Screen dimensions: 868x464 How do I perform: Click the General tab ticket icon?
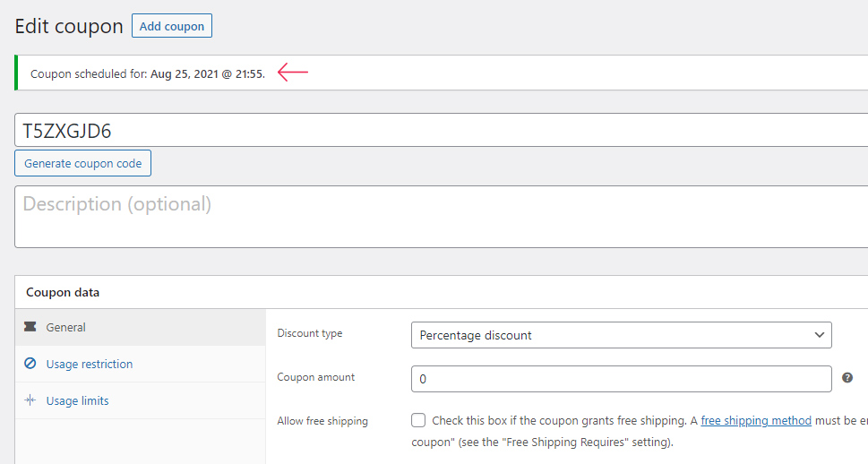pos(30,328)
